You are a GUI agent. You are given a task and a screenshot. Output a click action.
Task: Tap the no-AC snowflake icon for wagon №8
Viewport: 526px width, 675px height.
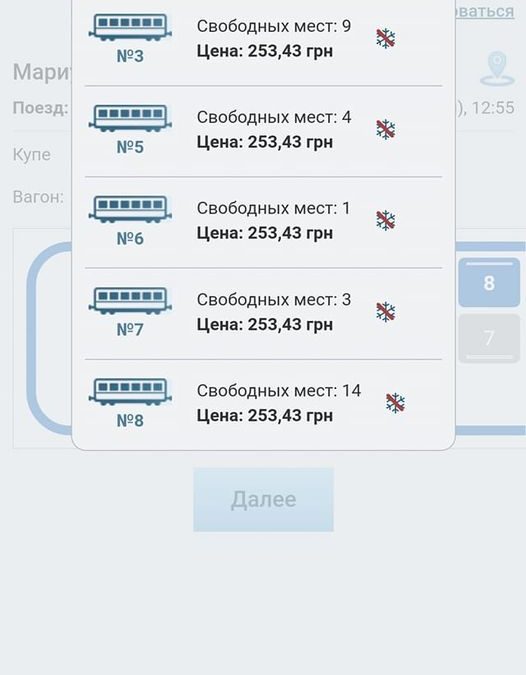(395, 403)
